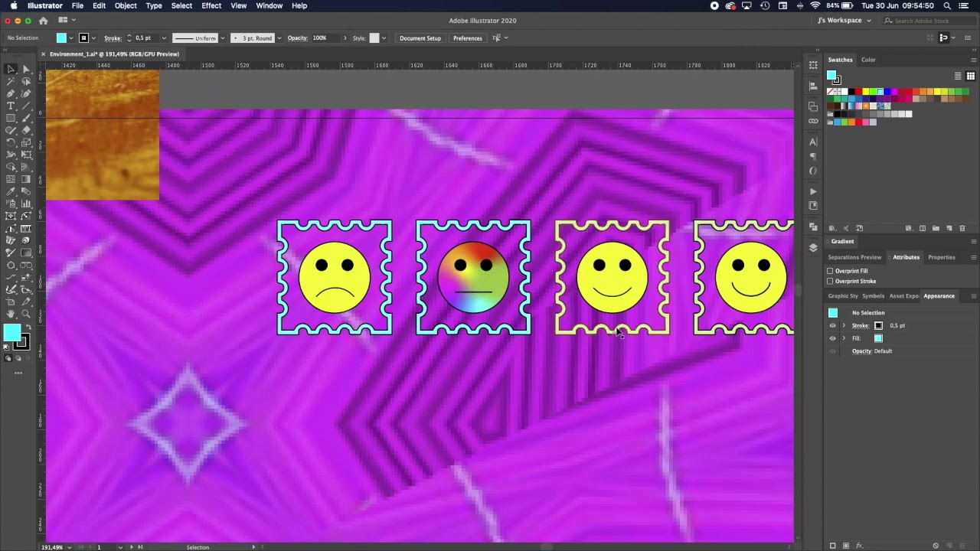Click the Fill color swatch in Appearance
This screenshot has width=980, height=551.
click(x=878, y=338)
